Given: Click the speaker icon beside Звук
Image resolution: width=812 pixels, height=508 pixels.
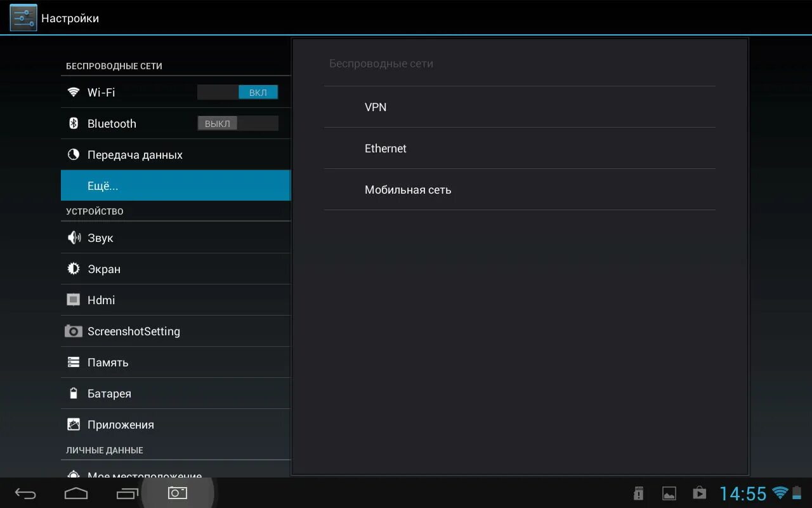Looking at the screenshot, I should point(74,237).
